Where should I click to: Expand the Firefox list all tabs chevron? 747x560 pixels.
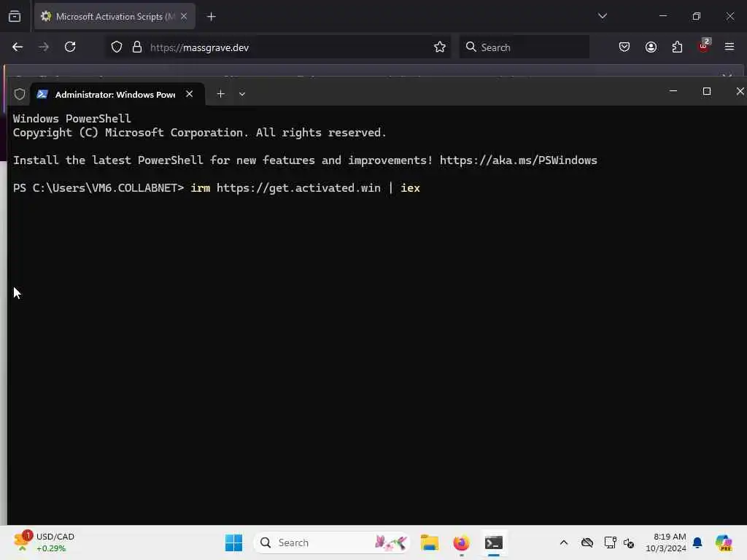click(602, 16)
